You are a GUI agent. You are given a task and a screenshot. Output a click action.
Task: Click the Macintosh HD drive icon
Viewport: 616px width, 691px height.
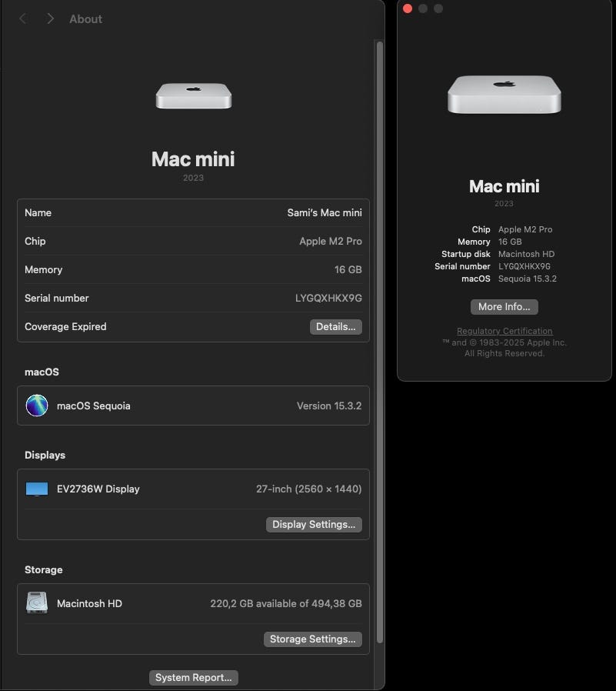(37, 603)
